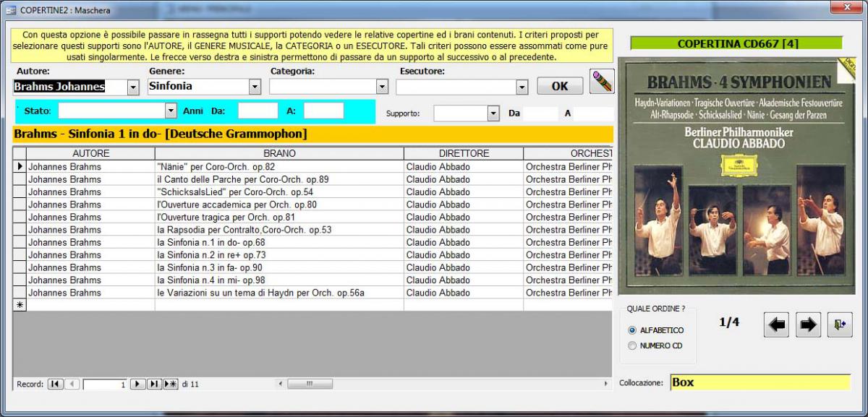
Task: Click the OK button
Action: (x=560, y=86)
